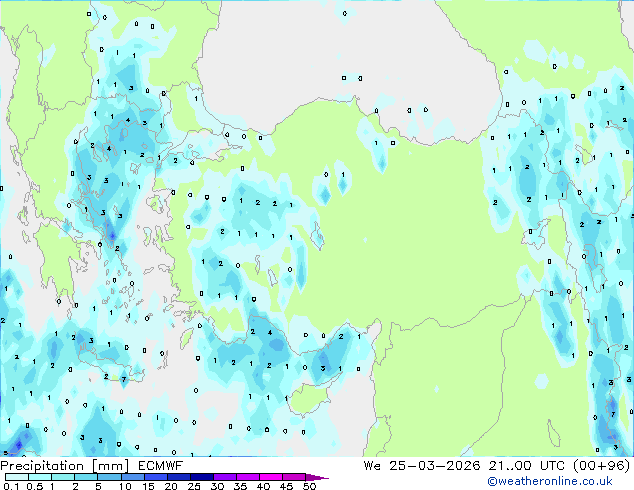Click the '50' legend label
Screen dimensions: 634x490
tap(310, 486)
